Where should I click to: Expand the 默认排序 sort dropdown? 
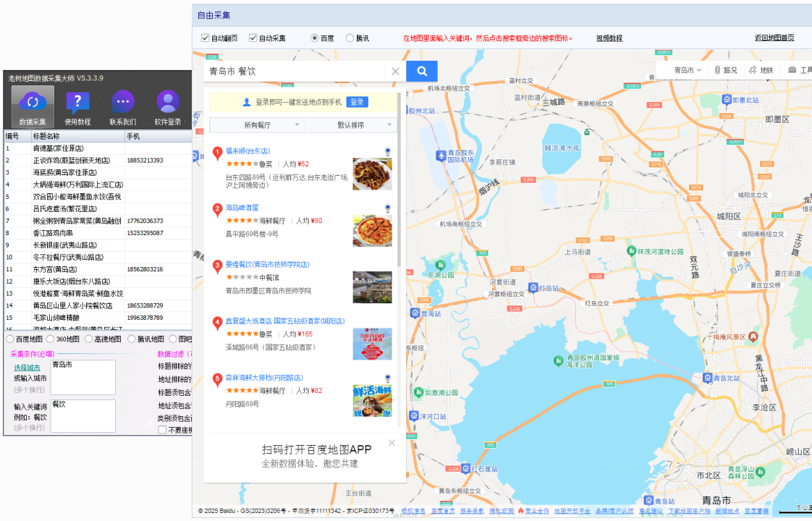click(351, 124)
